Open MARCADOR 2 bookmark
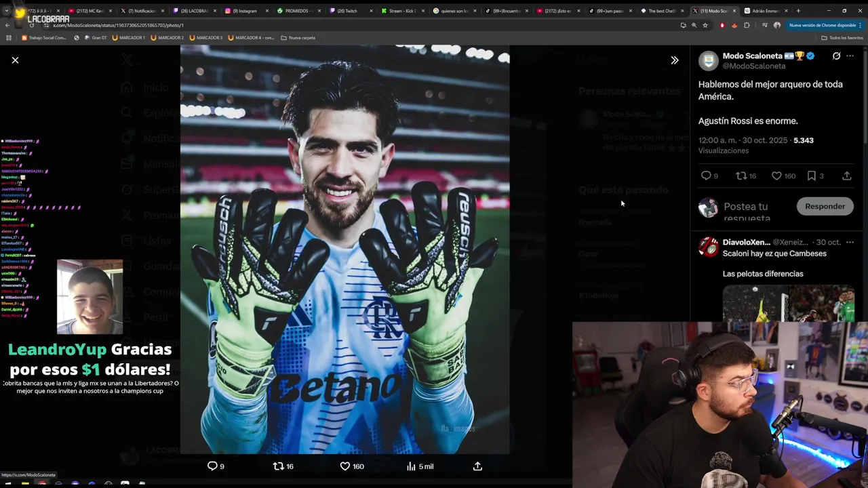Screen dimensions: 868x488 [167, 37]
